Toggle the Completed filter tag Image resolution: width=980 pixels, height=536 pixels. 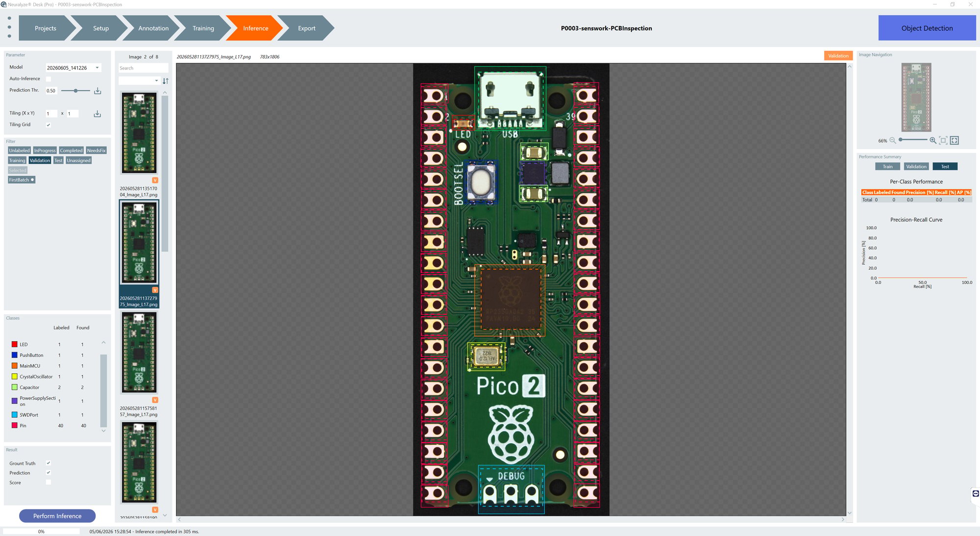click(x=71, y=151)
